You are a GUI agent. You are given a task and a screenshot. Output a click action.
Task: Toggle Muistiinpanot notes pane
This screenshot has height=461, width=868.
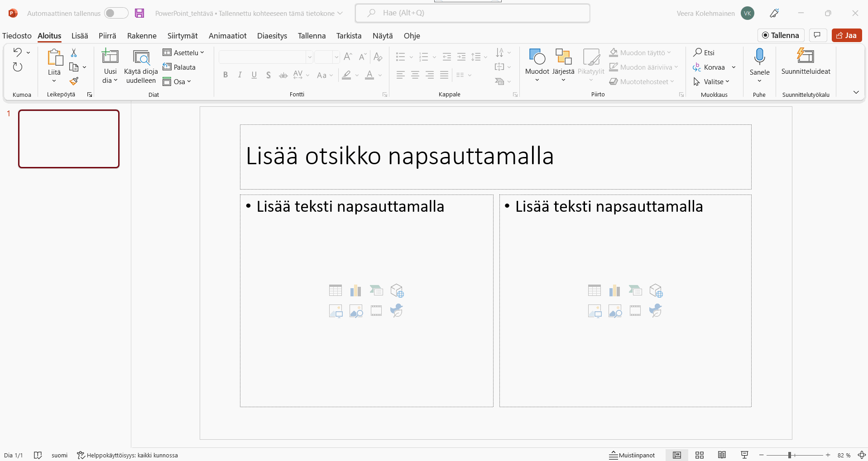(x=632, y=455)
